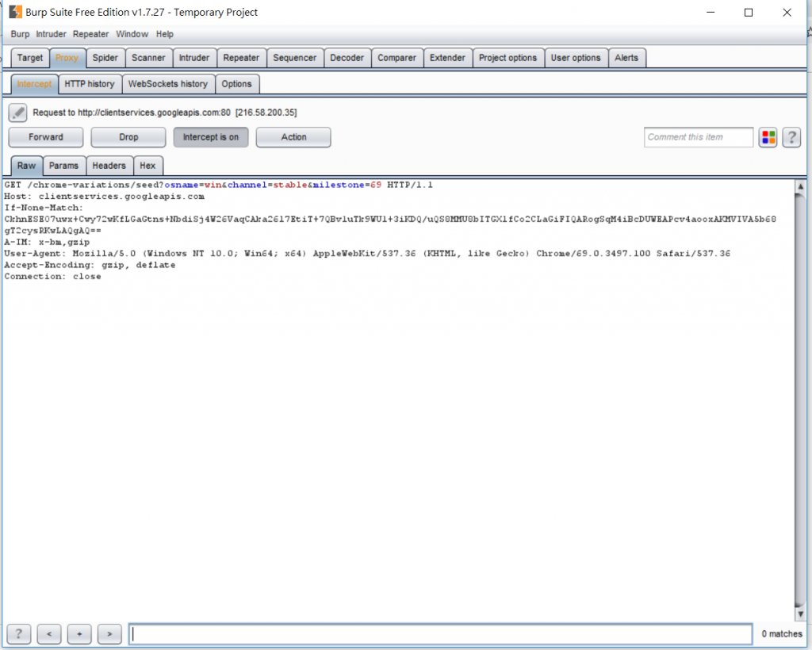
Task: Click the If-None-Match header line
Action: point(44,208)
